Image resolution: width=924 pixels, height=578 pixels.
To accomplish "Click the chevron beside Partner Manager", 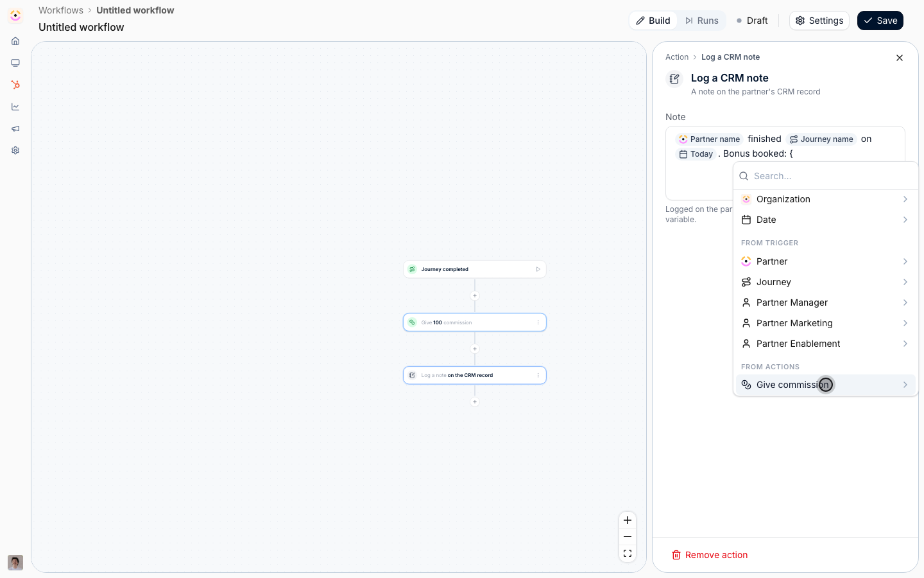I will [x=905, y=302].
